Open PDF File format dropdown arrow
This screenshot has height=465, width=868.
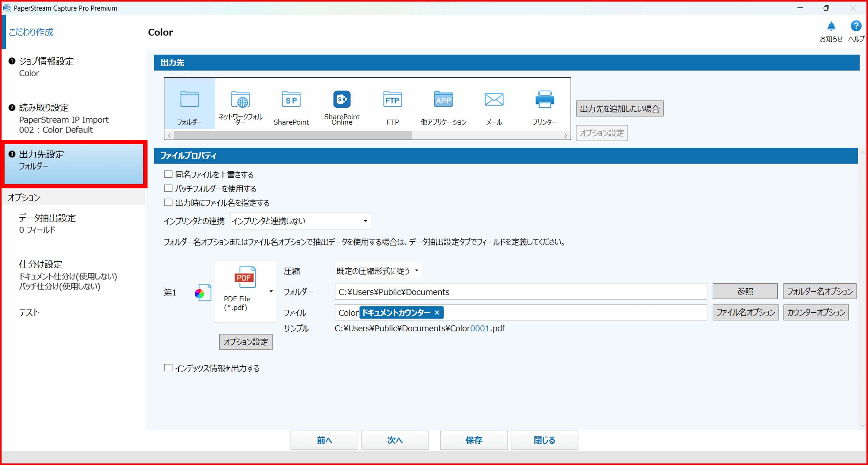(271, 291)
